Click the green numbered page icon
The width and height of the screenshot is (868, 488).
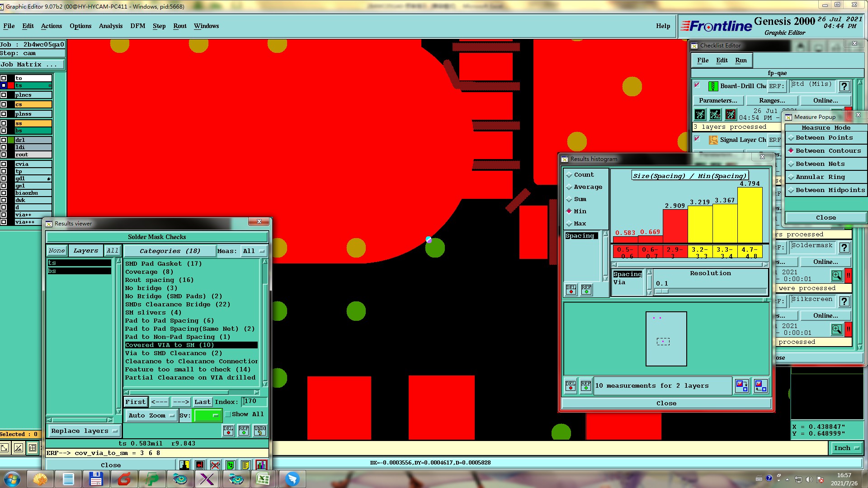point(231,465)
